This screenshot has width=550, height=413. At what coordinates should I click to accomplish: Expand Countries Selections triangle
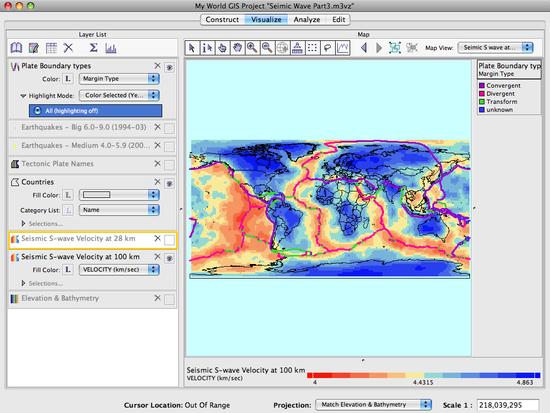(24, 224)
